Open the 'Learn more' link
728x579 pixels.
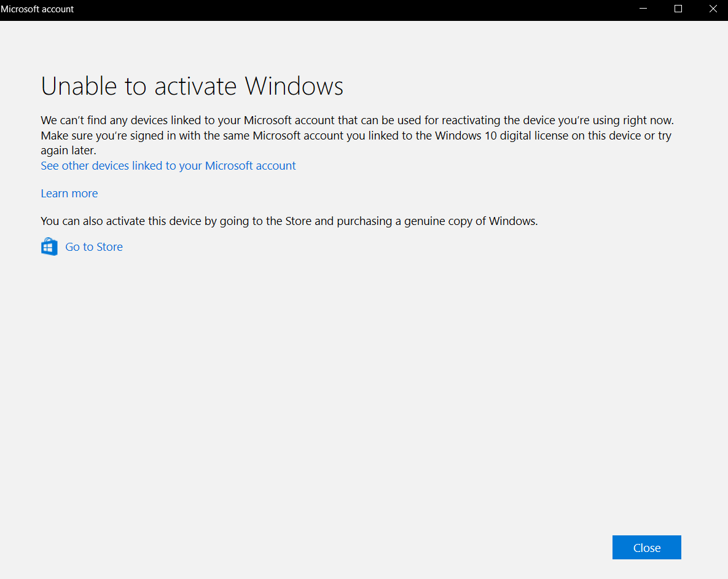pyautogui.click(x=69, y=193)
